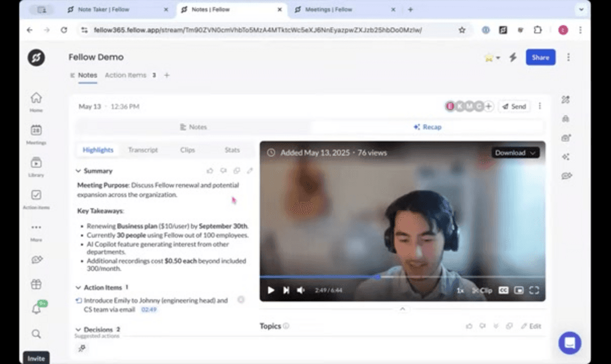Toggle closed captions on the video
The width and height of the screenshot is (611, 364).
pyautogui.click(x=503, y=290)
